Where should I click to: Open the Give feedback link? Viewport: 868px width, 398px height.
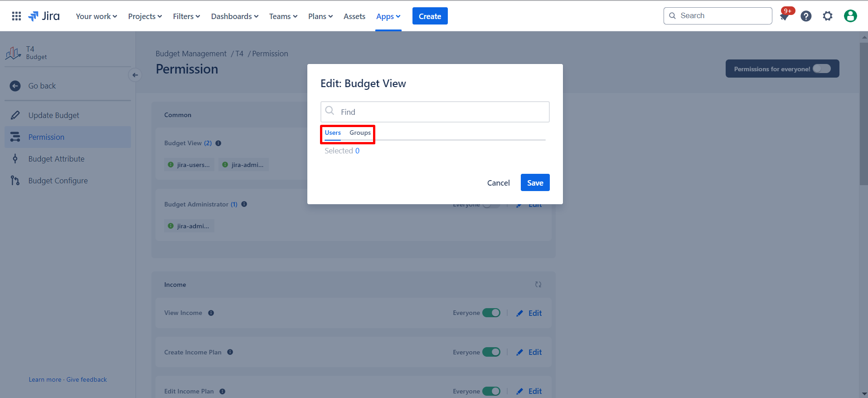(87, 379)
